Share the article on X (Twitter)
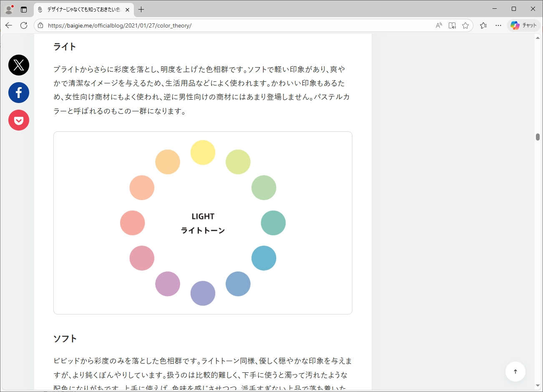 click(x=19, y=65)
